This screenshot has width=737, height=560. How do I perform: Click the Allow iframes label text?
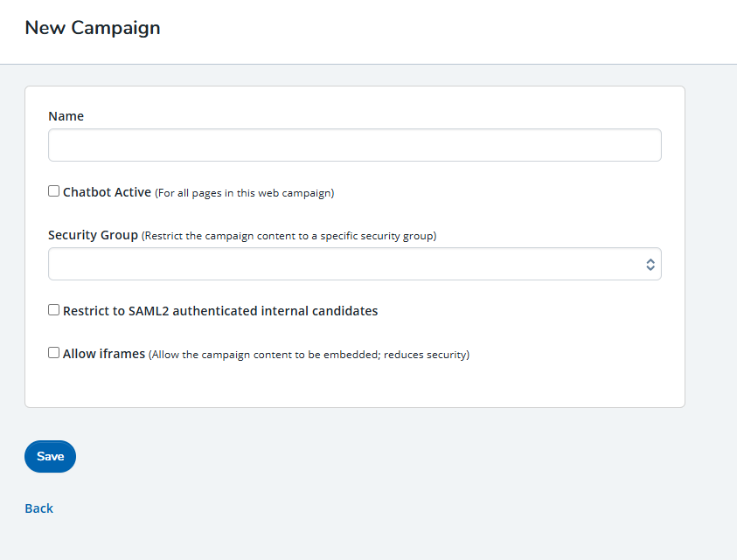102,353
